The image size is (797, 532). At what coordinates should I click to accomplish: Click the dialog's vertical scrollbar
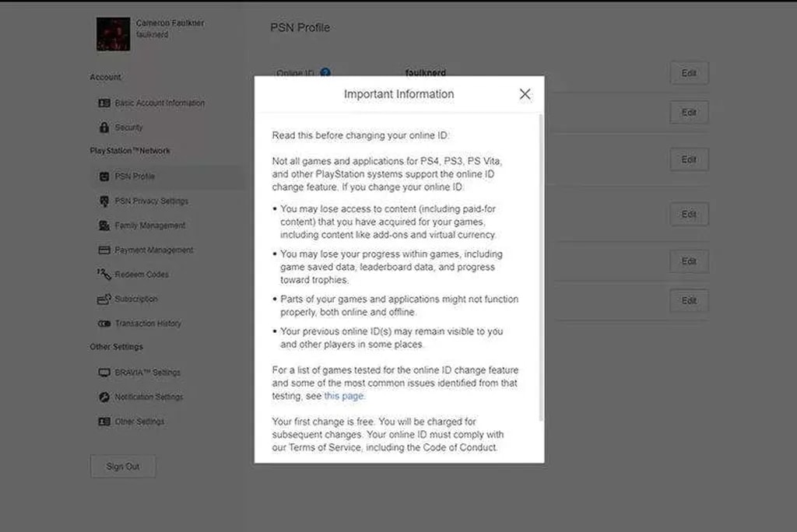[x=541, y=264]
